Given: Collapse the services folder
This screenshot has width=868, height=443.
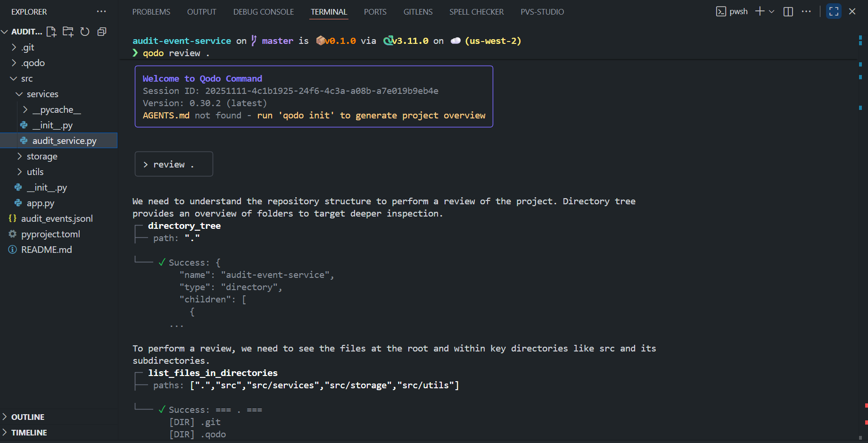Looking at the screenshot, I should tap(19, 93).
